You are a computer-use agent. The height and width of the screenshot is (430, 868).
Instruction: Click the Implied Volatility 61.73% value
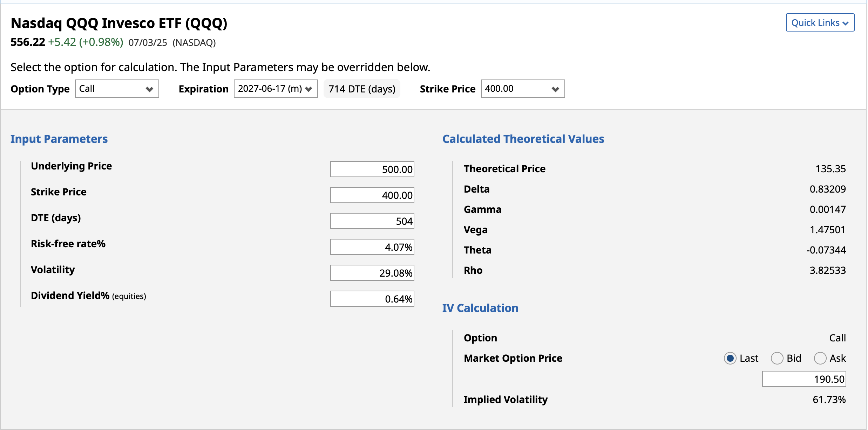pyautogui.click(x=829, y=400)
